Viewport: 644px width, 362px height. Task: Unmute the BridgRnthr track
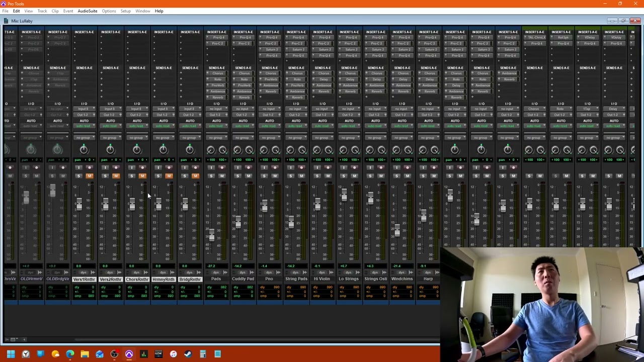pyautogui.click(x=195, y=176)
